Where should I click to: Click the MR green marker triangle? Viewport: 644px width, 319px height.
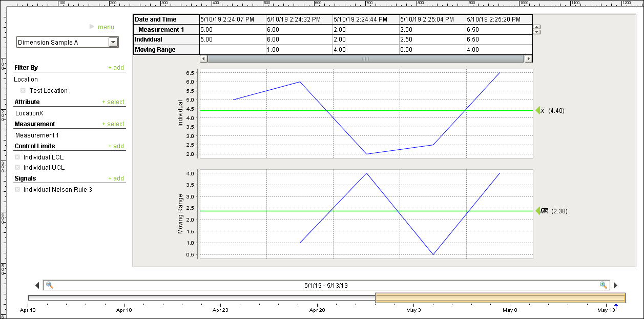tap(538, 211)
